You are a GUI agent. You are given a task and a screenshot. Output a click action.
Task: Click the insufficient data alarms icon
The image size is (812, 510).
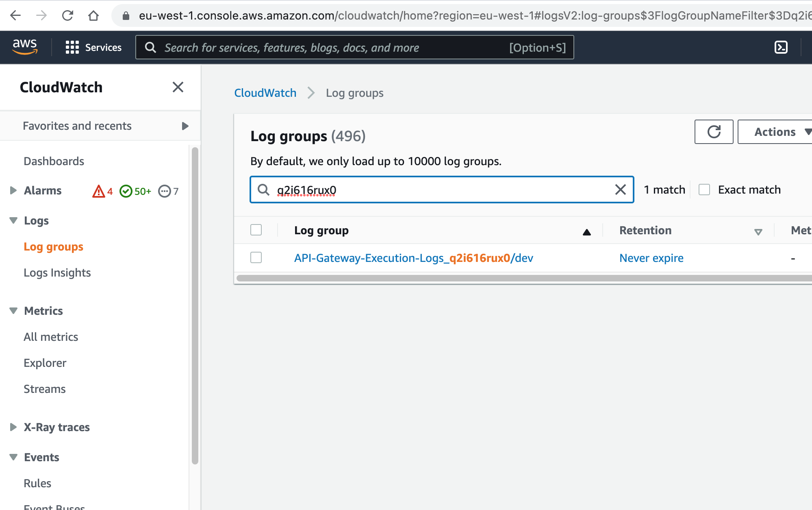click(x=165, y=191)
